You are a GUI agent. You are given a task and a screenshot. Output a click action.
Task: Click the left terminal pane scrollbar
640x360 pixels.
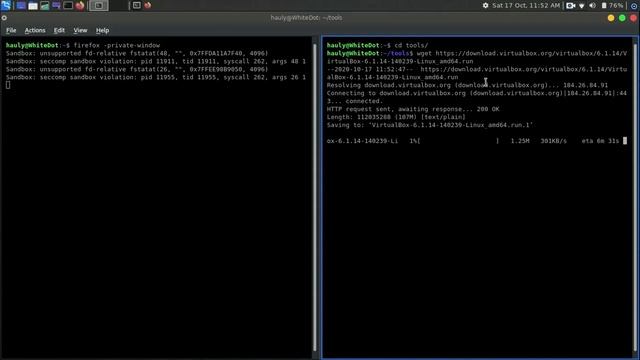point(315,198)
